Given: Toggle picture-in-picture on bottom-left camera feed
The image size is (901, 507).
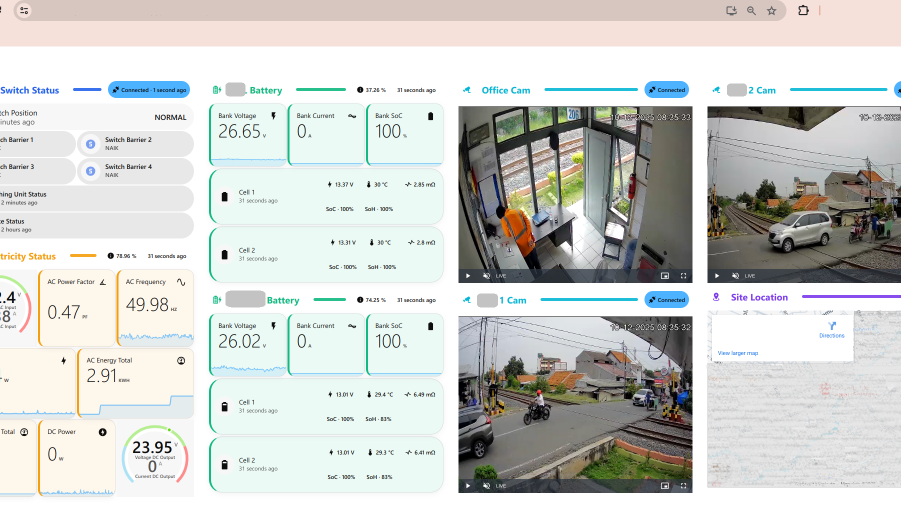Looking at the screenshot, I should (665, 486).
